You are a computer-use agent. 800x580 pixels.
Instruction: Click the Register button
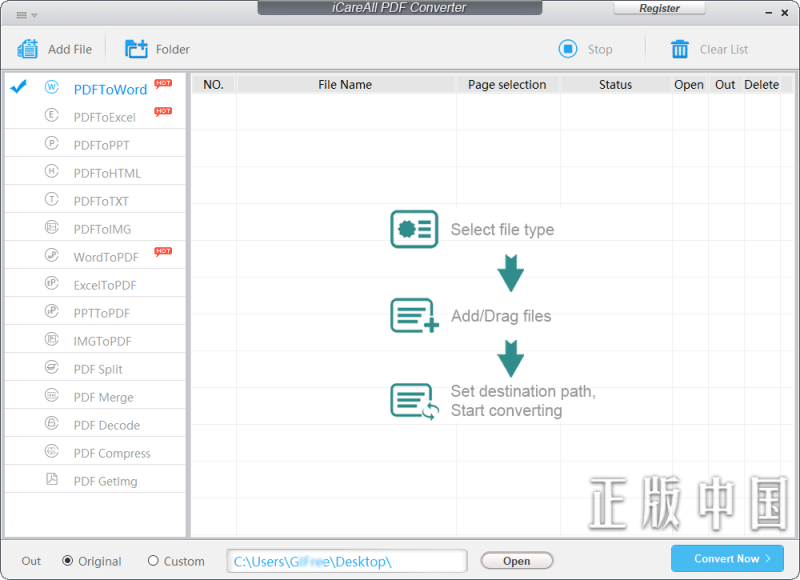[659, 8]
